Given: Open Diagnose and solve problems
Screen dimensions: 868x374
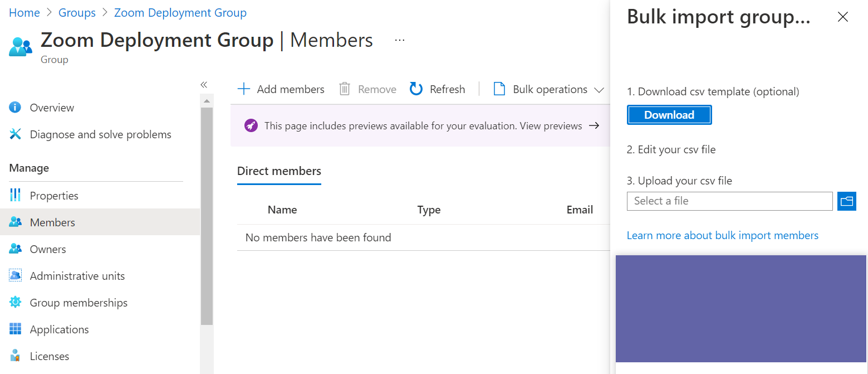Looking at the screenshot, I should click(x=100, y=134).
